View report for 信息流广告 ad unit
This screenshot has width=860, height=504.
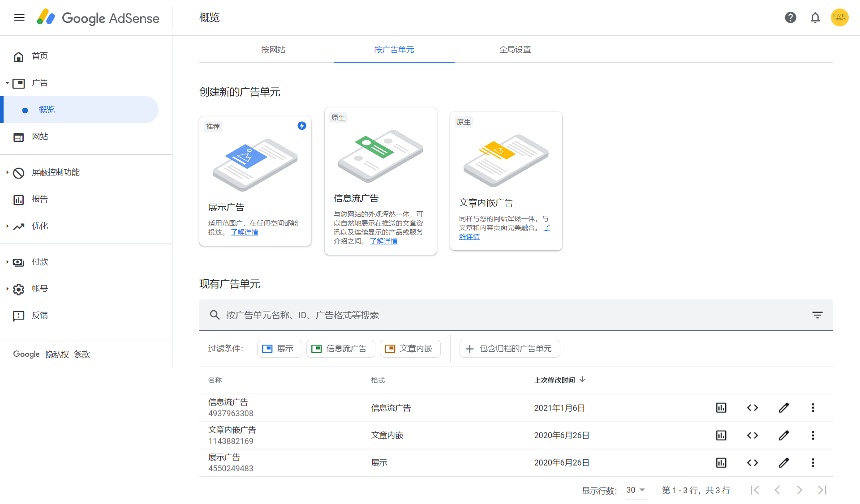[721, 408]
